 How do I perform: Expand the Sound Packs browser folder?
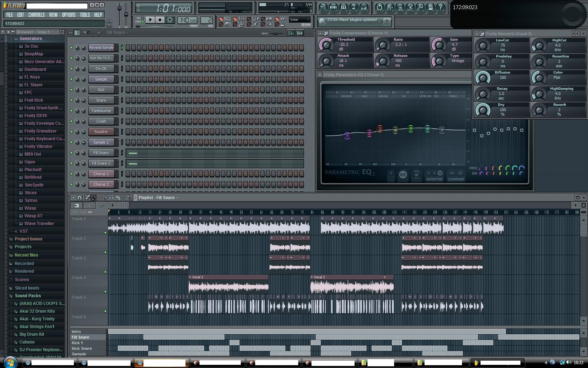click(28, 296)
